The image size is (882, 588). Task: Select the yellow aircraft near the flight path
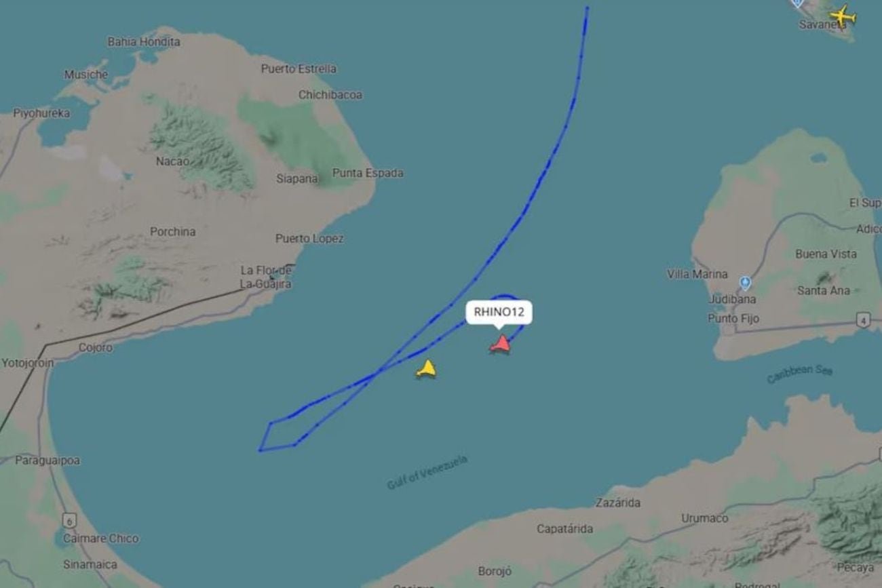[426, 369]
